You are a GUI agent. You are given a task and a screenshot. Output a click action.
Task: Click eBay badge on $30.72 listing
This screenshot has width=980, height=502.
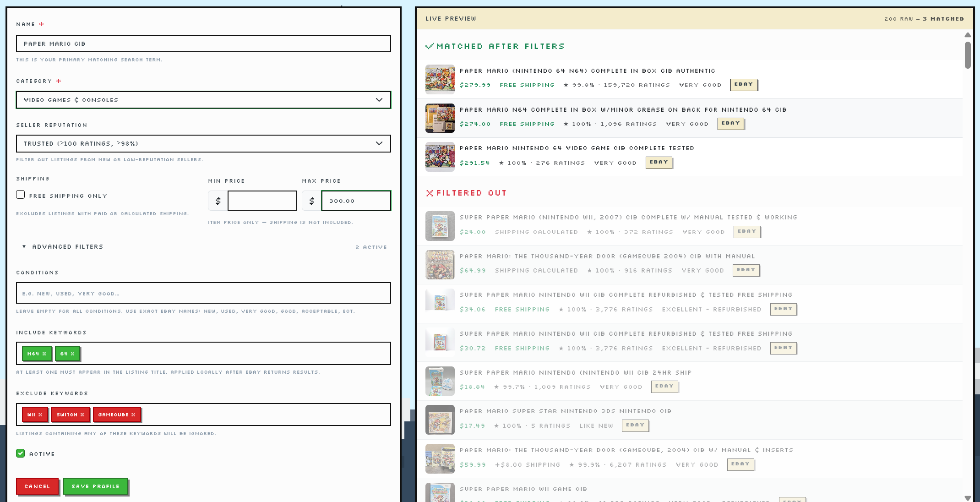(784, 348)
